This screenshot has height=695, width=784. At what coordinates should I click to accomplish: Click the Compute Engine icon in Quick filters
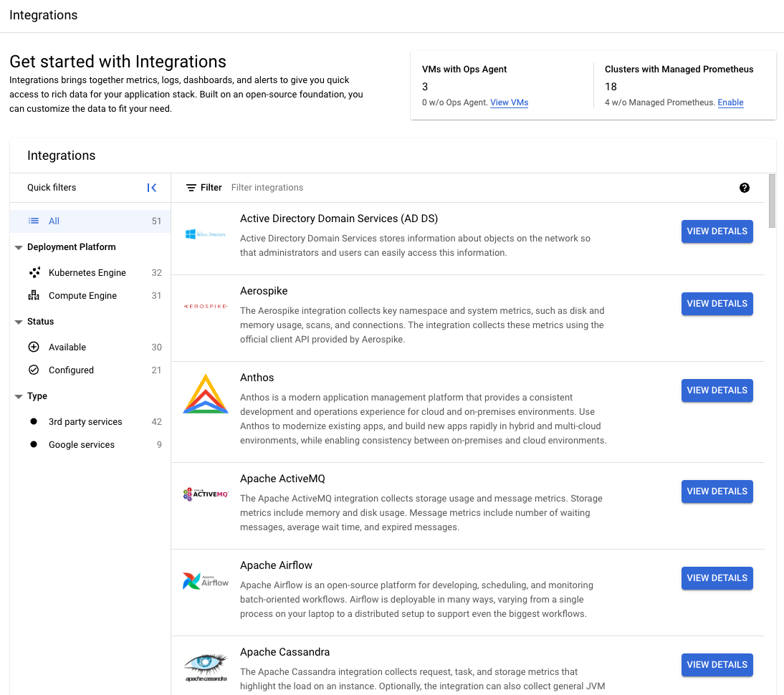34,295
